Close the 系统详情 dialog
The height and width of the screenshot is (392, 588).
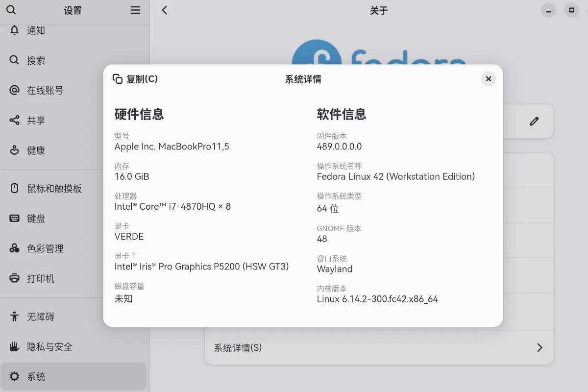tap(488, 79)
